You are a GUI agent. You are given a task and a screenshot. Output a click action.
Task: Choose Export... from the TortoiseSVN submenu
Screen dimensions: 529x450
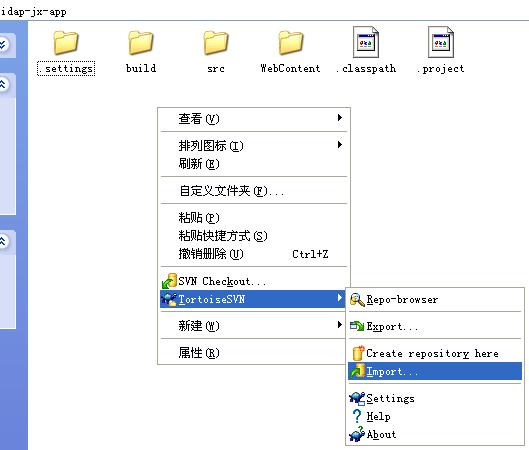(435, 326)
